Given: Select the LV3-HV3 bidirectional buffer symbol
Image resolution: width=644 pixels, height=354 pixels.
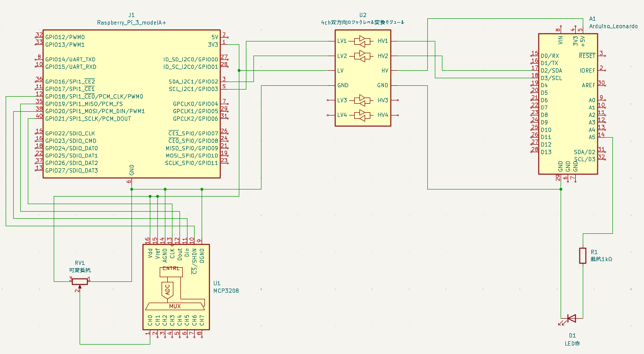Looking at the screenshot, I should click(x=362, y=100).
